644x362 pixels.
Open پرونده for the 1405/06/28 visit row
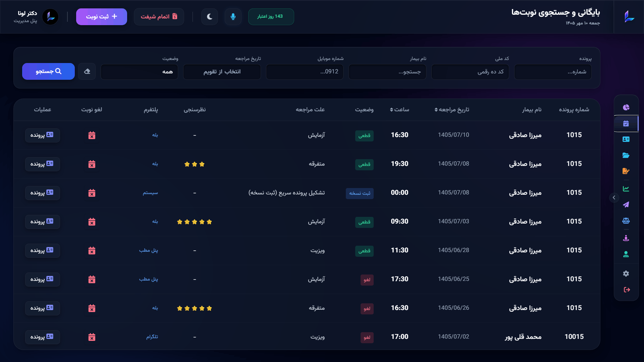pos(43,251)
